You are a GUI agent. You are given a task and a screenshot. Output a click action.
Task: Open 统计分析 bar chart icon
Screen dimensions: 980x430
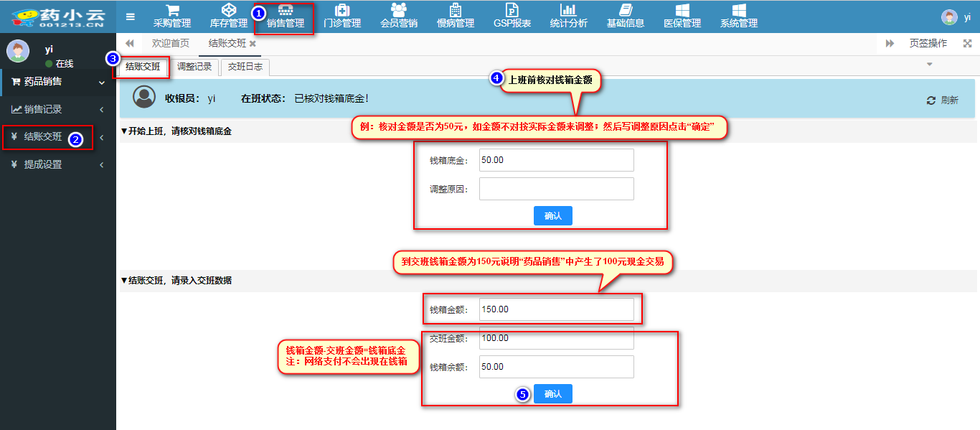coord(568,10)
